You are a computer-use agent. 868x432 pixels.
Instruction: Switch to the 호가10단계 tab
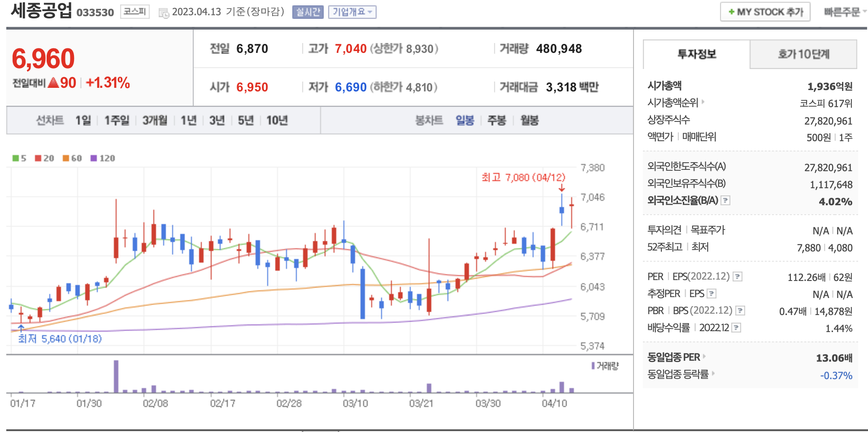tap(803, 54)
